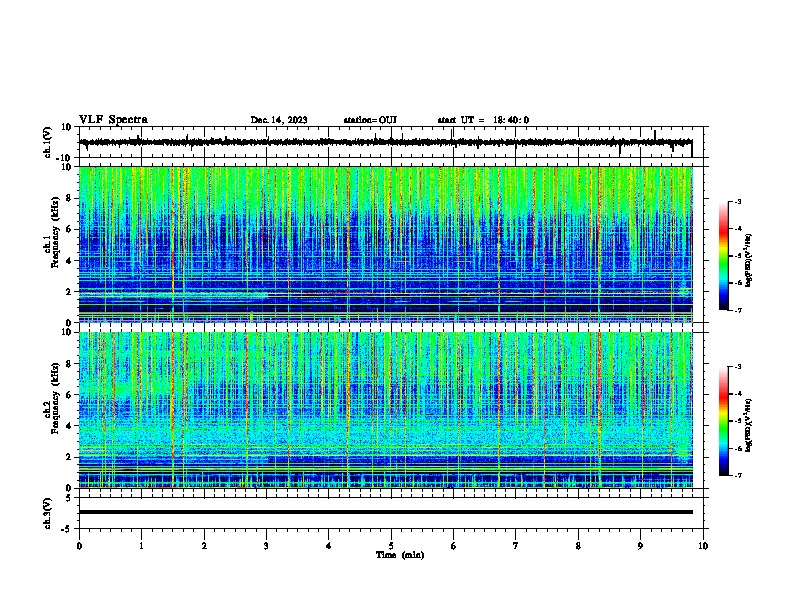Click the ch.2 spectrogram color scale bar
Image resolution: width=792 pixels, height=612 pixels.
(x=723, y=421)
